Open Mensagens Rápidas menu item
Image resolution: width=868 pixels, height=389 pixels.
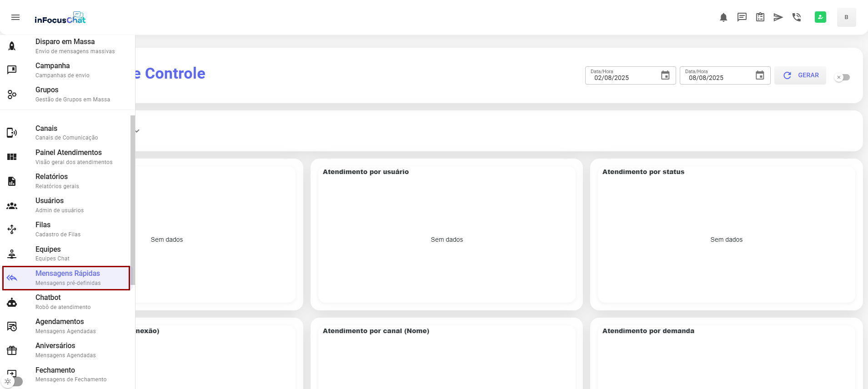pyautogui.click(x=67, y=278)
